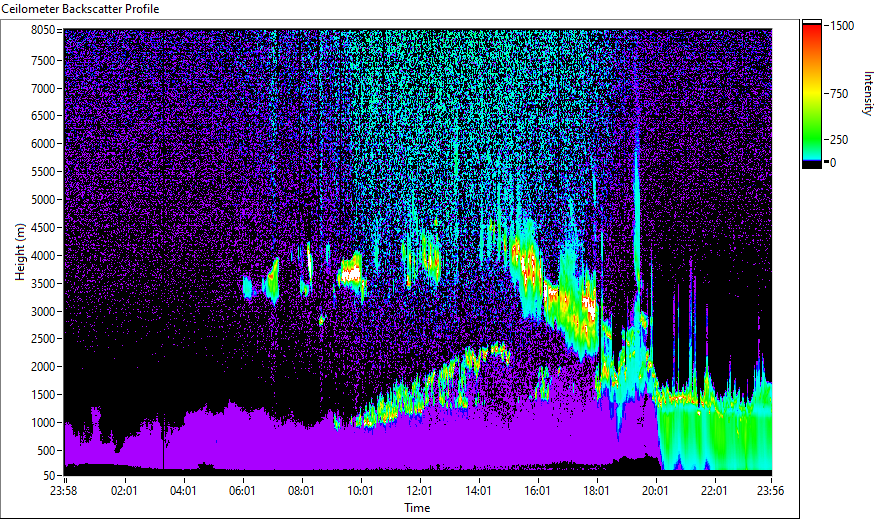Click the 5000 height tick label

(43, 200)
